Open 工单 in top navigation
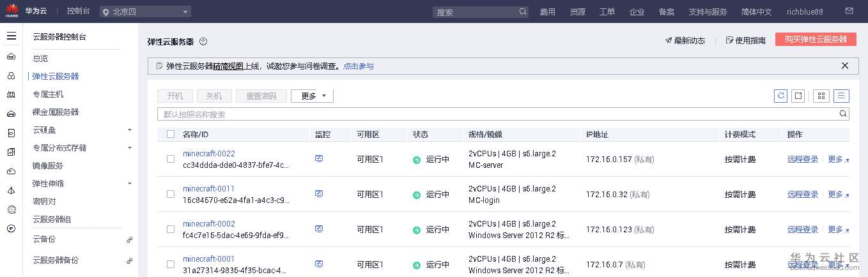Image resolution: width=868 pixels, height=277 pixels. (x=607, y=11)
